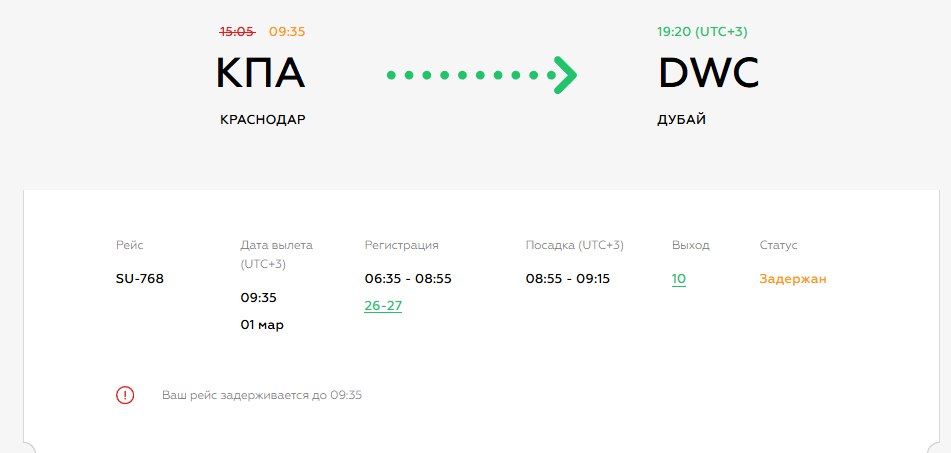This screenshot has height=453, width=951.
Task: Click flight number SU-768
Action: coord(140,279)
